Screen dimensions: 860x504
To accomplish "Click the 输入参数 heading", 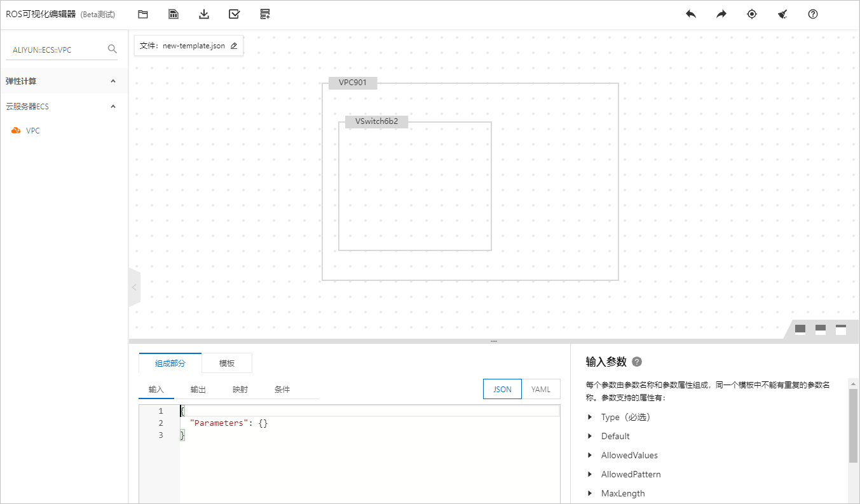I will pyautogui.click(x=606, y=362).
